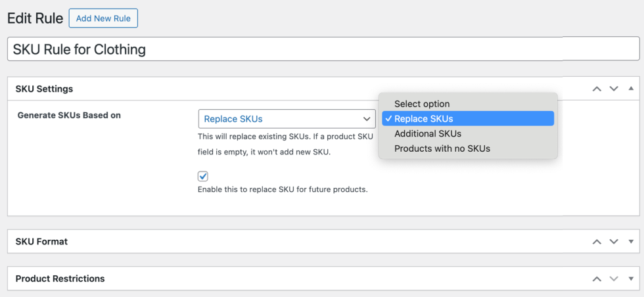The image size is (644, 297).
Task: Pick Replace SKUs in the dropdown list
Action: tap(423, 119)
